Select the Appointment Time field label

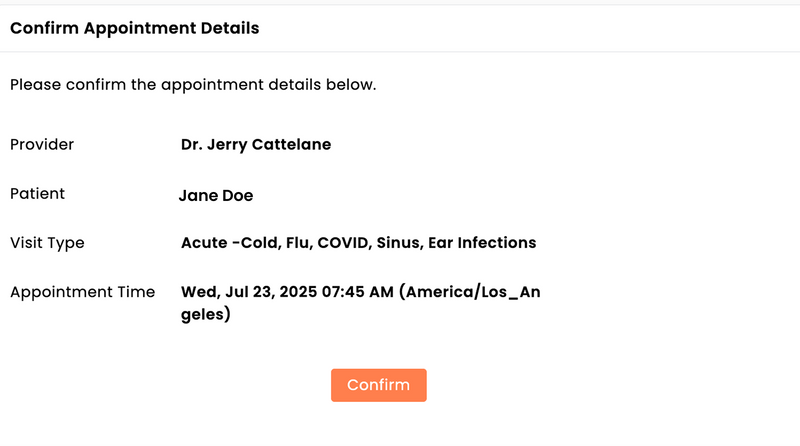(x=82, y=292)
